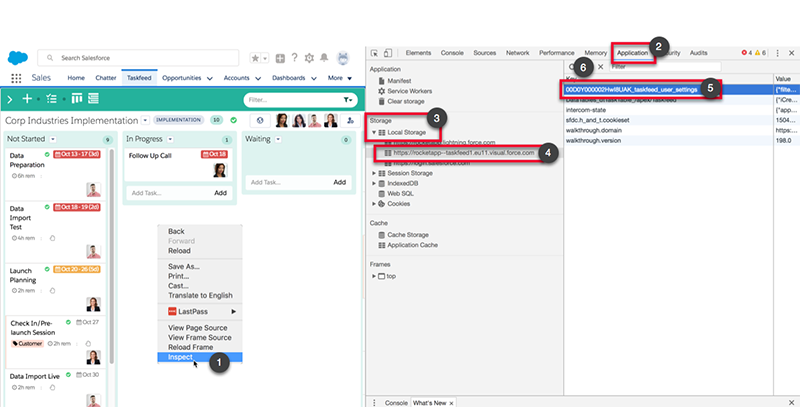Select the intercom-state key row
800x407 pixels.
tap(669, 110)
